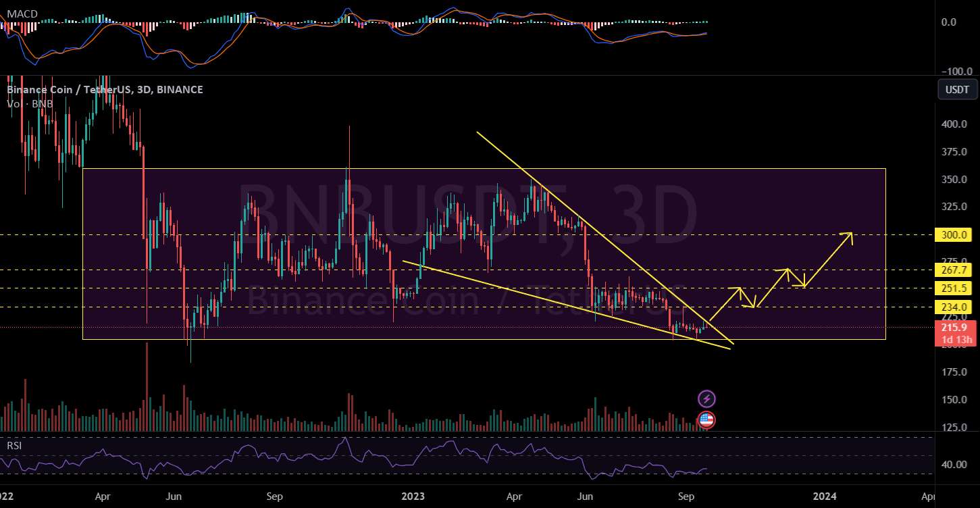Click the 2023 label on time axis
The image size is (980, 508).
point(413,496)
